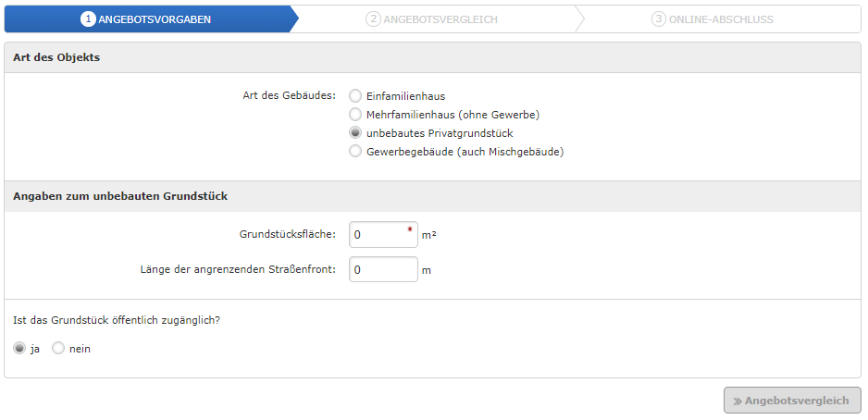Image resolution: width=868 pixels, height=420 pixels.
Task: Select unbebautes Privatgrundstück radio button
Action: click(x=354, y=133)
